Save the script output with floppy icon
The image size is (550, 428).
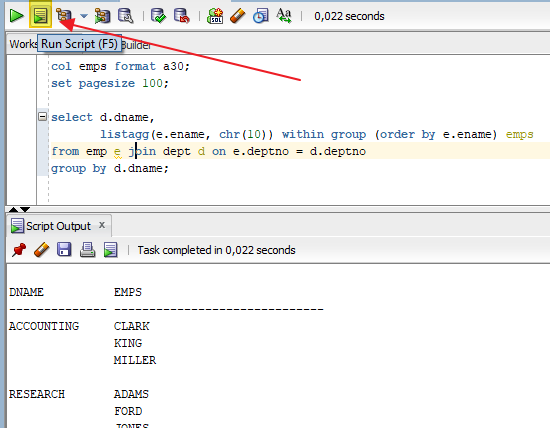point(64,250)
